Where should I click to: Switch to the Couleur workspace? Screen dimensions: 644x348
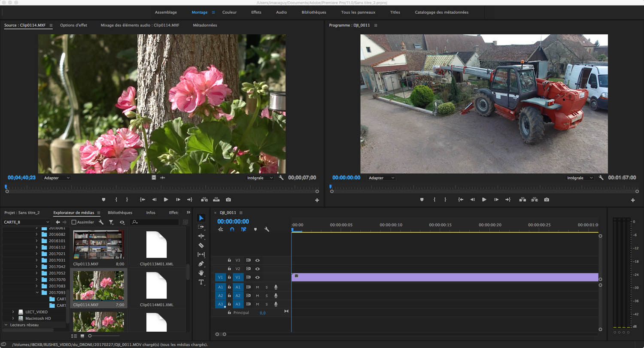pos(229,12)
